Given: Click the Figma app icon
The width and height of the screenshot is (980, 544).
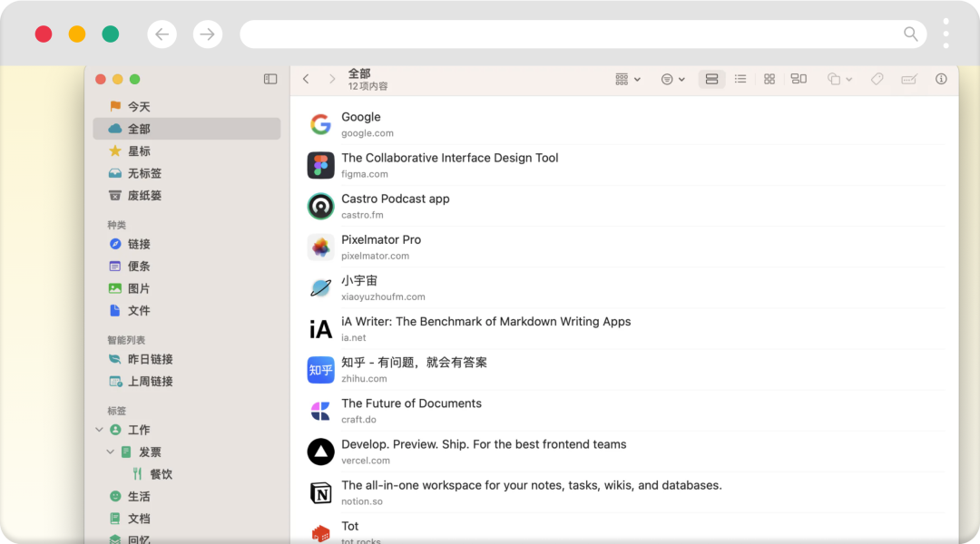Looking at the screenshot, I should point(320,166).
